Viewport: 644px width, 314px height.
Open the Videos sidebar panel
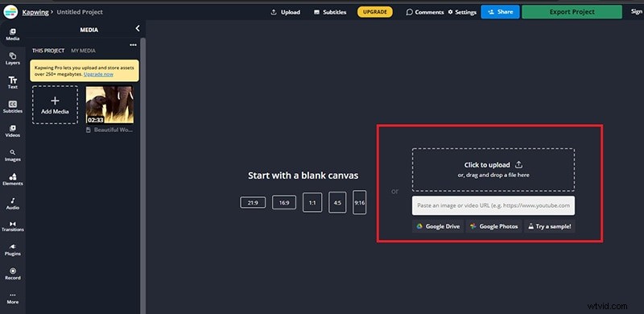point(12,131)
